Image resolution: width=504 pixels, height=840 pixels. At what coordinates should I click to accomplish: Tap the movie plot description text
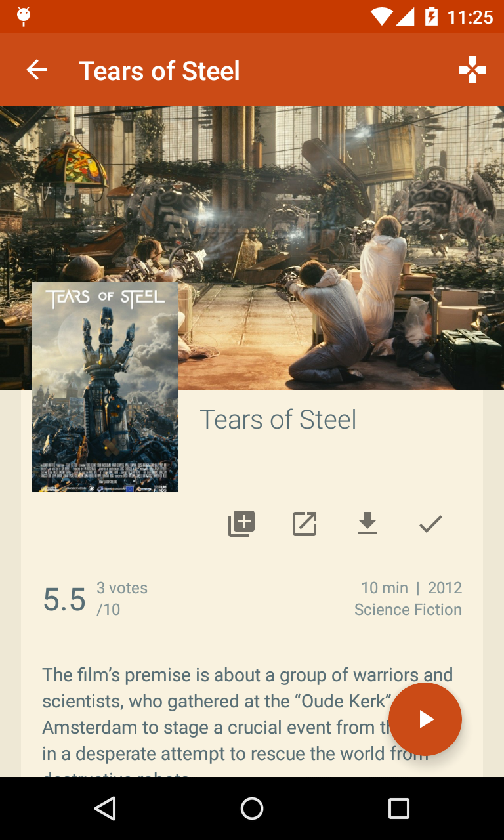(x=248, y=721)
